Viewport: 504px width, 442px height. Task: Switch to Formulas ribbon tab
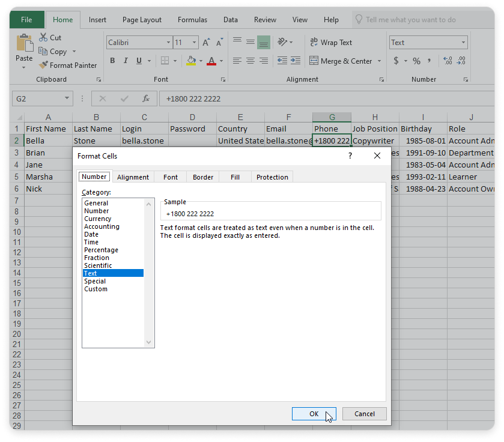pyautogui.click(x=192, y=20)
